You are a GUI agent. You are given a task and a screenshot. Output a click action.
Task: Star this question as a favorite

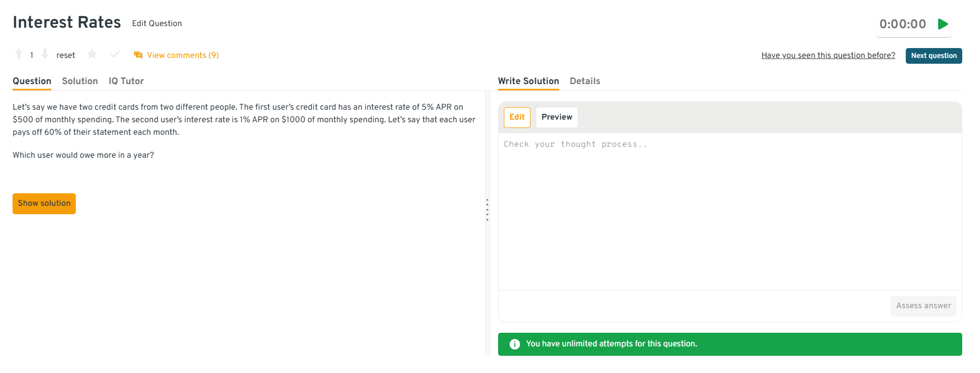(92, 54)
